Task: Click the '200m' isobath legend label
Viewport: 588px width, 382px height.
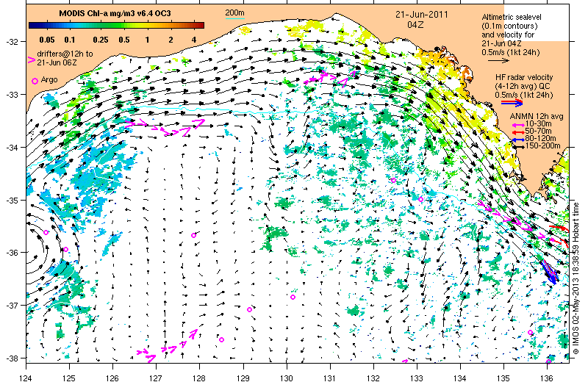Action: [x=234, y=12]
